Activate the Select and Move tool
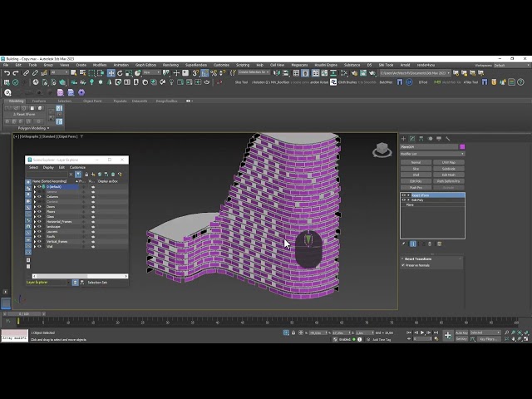Viewport: 532px width, 399px height. (x=111, y=73)
